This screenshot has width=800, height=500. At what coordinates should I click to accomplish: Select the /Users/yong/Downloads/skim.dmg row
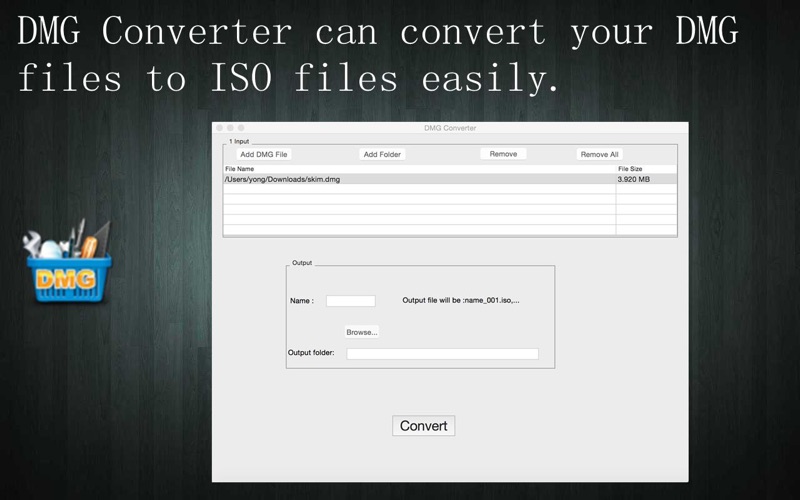click(x=450, y=179)
